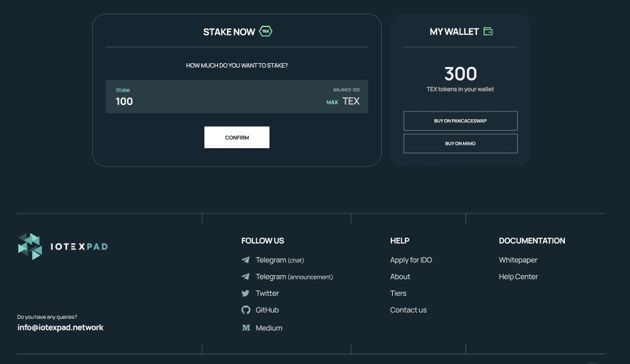Click Buy on Mimo button
The height and width of the screenshot is (364, 630).
click(x=460, y=143)
